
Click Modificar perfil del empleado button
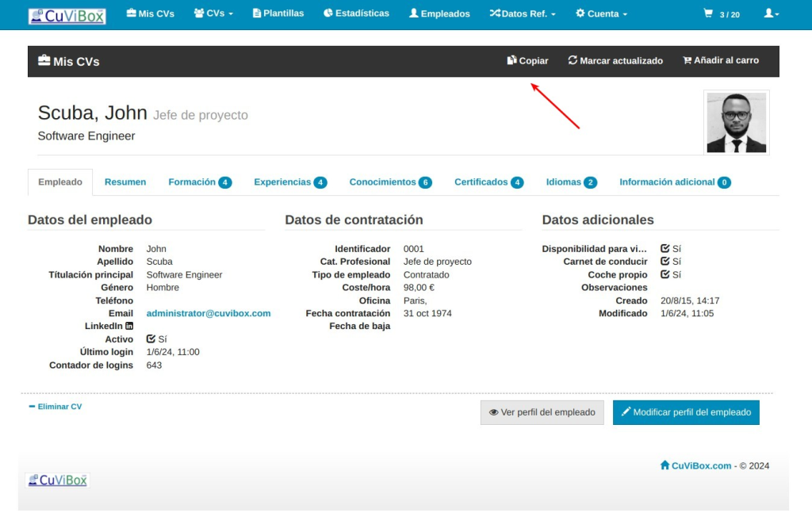pos(686,412)
